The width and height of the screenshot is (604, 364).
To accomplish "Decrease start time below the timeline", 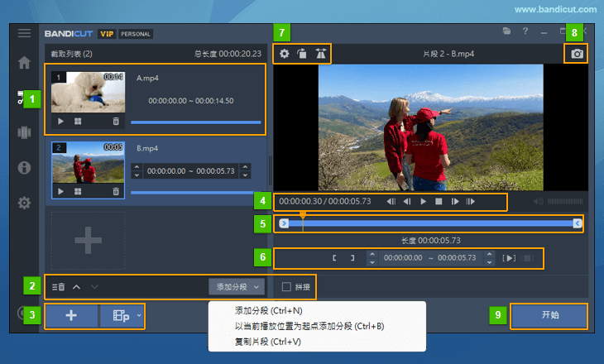I will point(372,262).
